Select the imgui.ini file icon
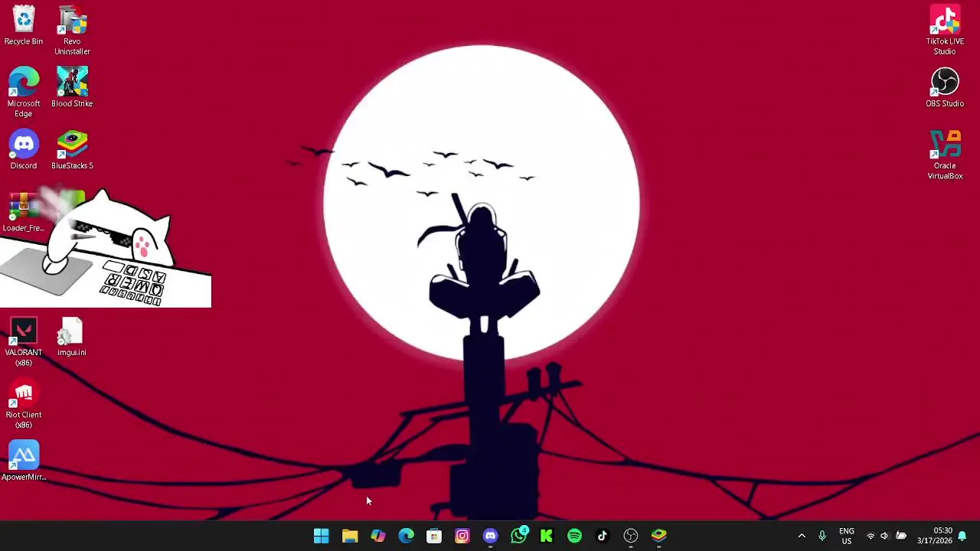This screenshot has width=980, height=551. pos(72,337)
